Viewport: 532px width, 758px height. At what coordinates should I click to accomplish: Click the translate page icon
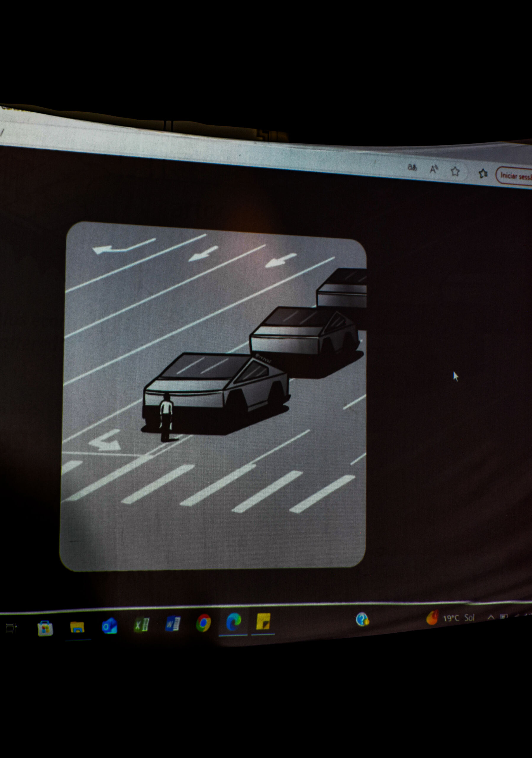tap(412, 168)
